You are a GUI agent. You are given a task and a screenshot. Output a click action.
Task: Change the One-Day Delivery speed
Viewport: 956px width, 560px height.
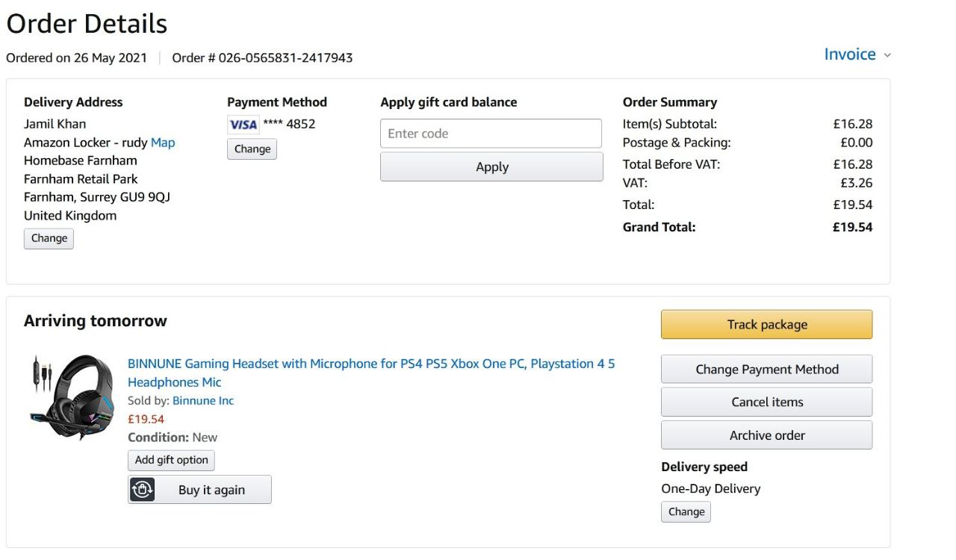(686, 512)
